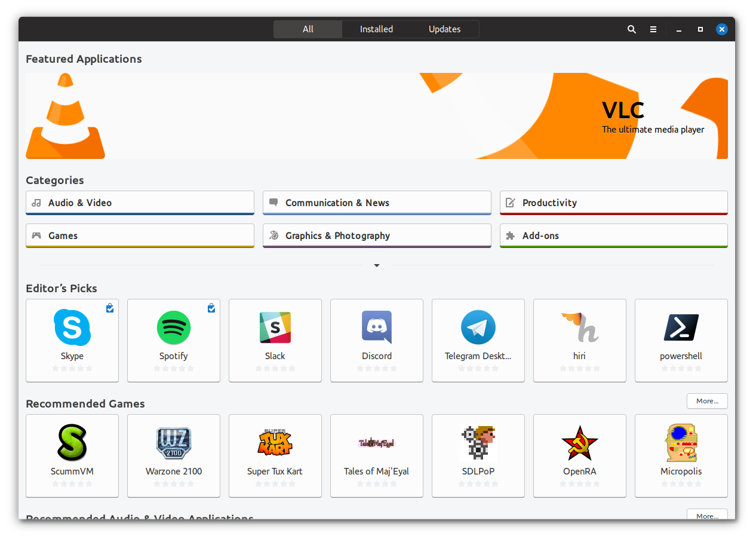Click the search magnifier icon

coord(632,29)
